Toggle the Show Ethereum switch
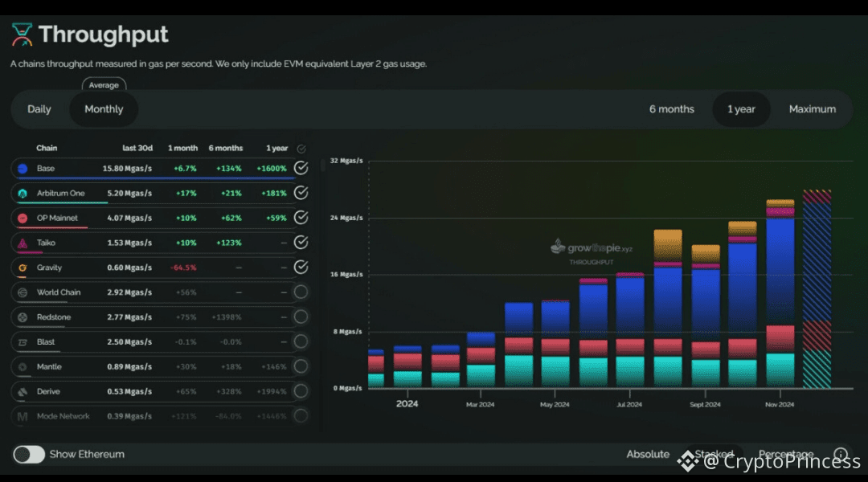This screenshot has height=482, width=868. click(x=29, y=455)
